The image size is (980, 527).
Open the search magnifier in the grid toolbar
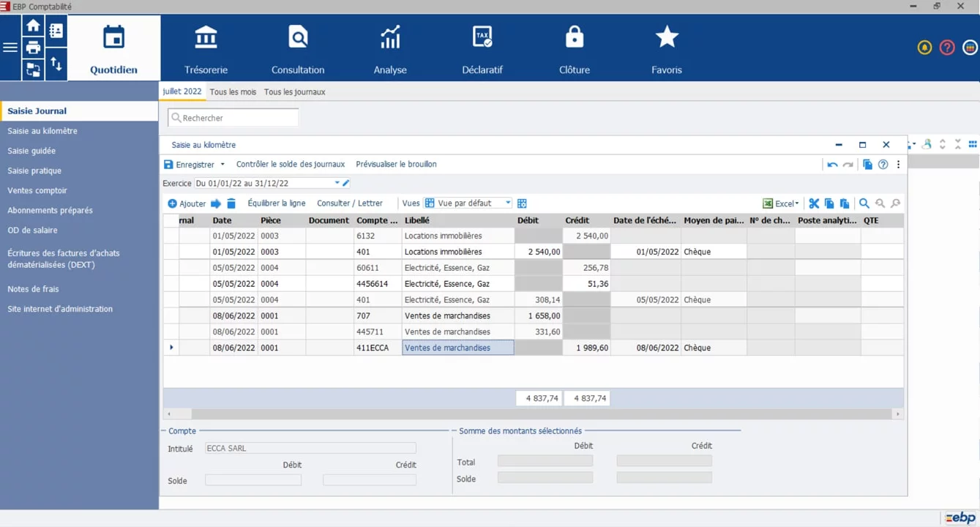tap(864, 203)
